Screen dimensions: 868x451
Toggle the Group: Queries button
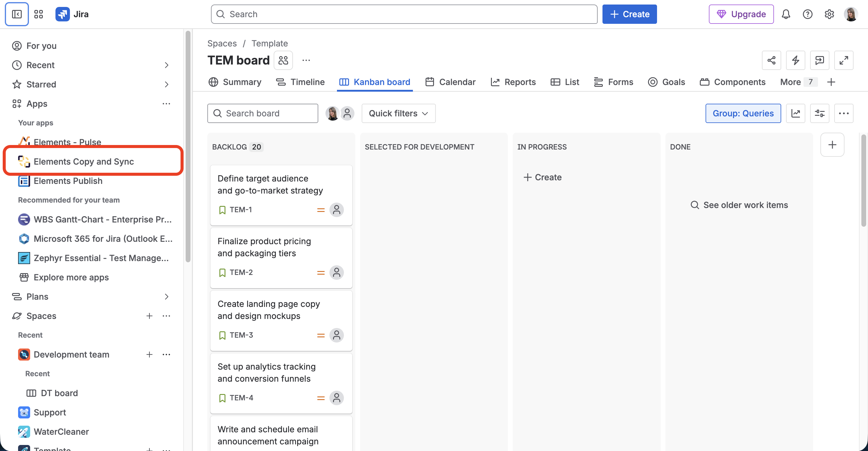pyautogui.click(x=743, y=113)
